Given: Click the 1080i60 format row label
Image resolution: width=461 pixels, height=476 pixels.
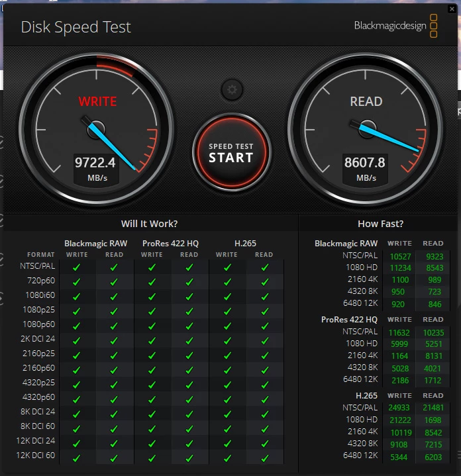Looking at the screenshot, I should 40,295.
